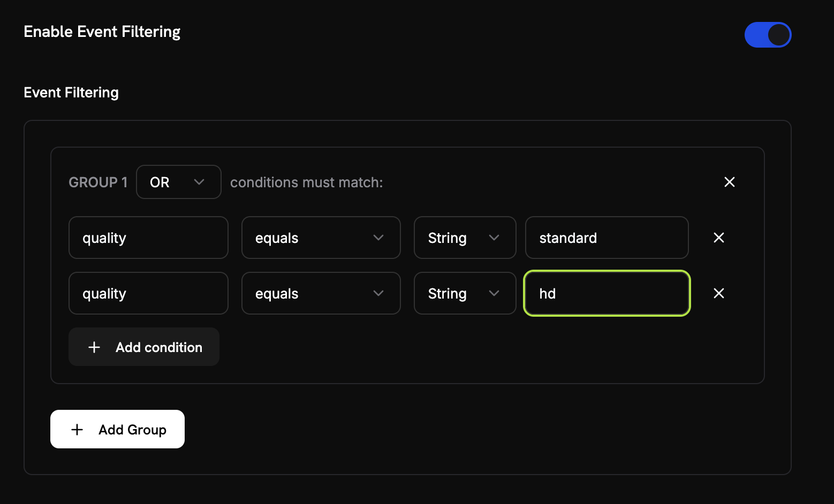This screenshot has width=834, height=504.
Task: Click the Add condition button
Action: coord(143,347)
